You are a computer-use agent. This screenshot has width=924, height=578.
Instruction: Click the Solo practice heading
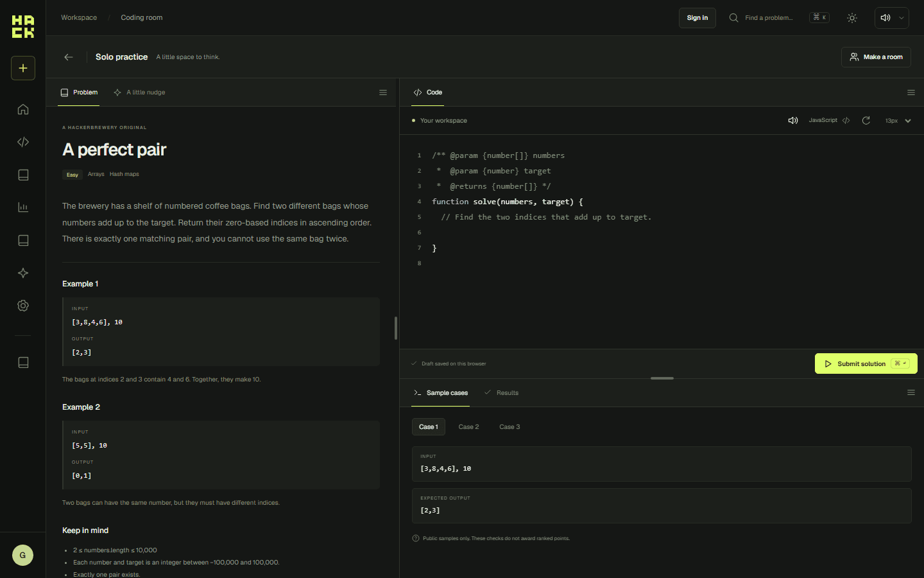pos(122,57)
